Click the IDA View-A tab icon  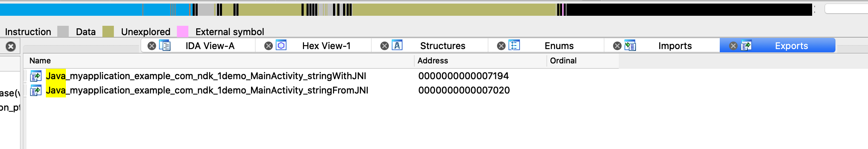[x=165, y=46]
